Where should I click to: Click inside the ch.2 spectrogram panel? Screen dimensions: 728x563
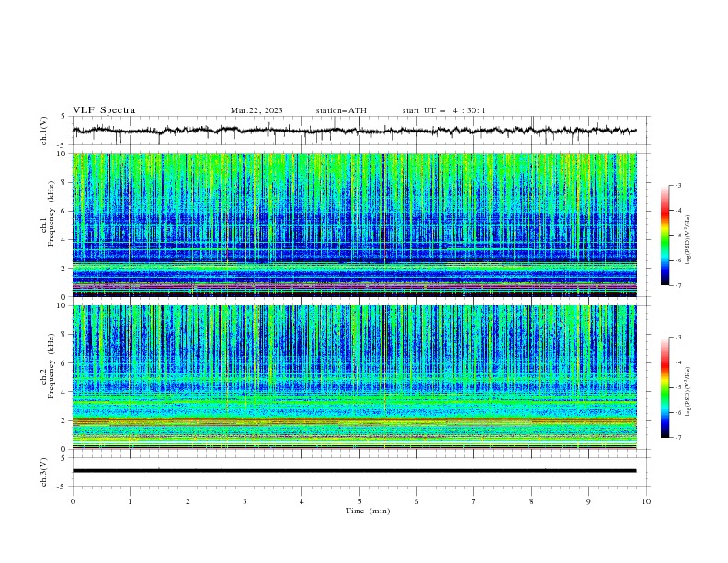pos(354,377)
